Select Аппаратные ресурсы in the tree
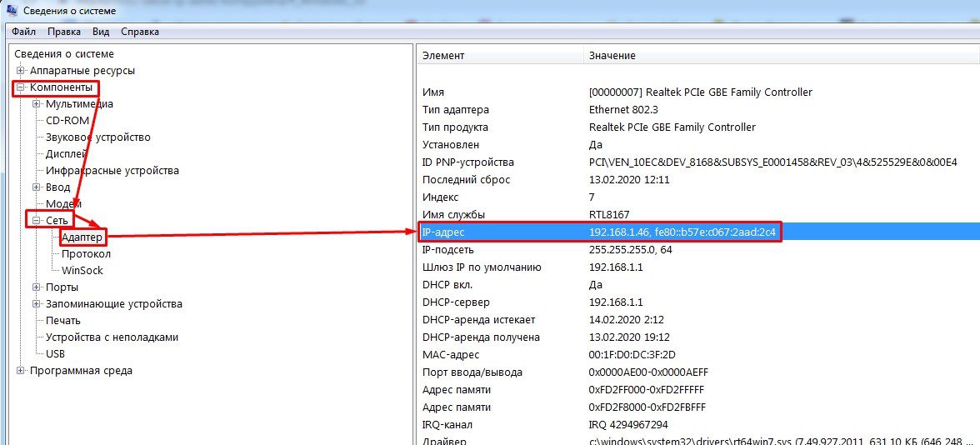The height and width of the screenshot is (445, 980). click(82, 71)
